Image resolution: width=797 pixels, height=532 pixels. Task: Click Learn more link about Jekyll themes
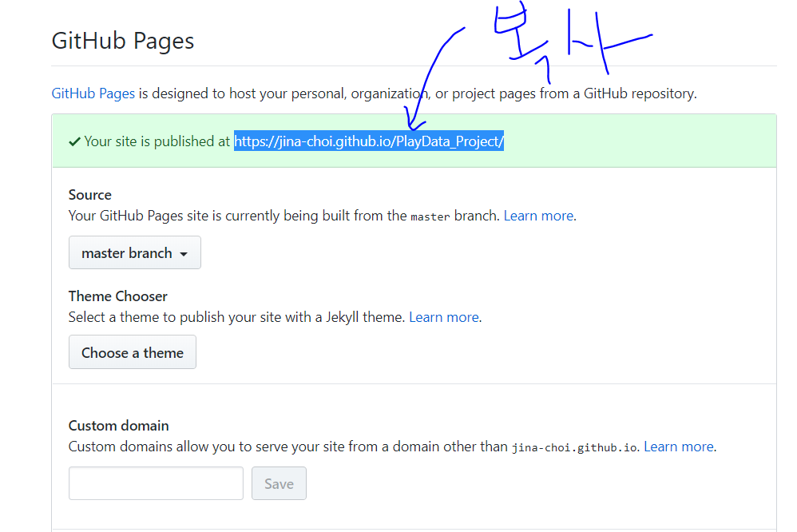point(444,317)
